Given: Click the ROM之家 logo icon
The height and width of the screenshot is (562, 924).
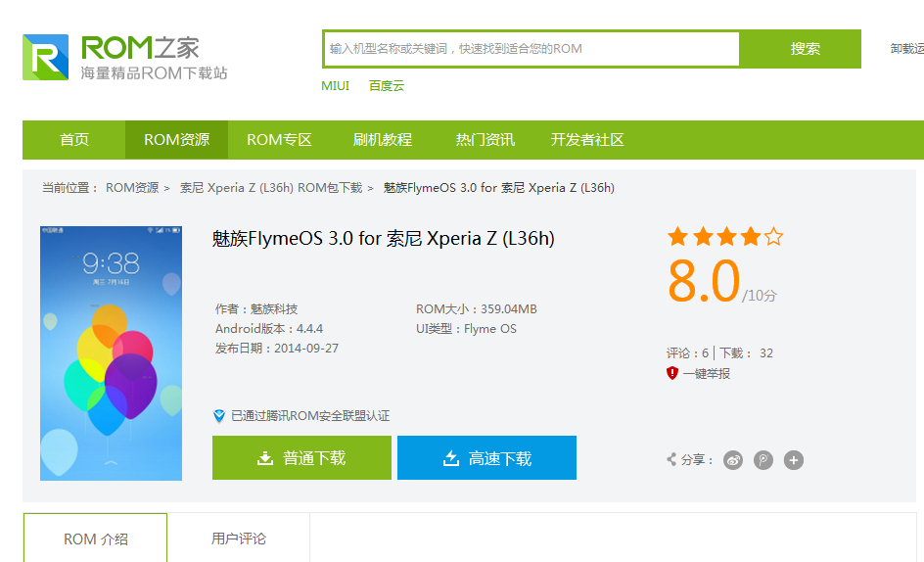Looking at the screenshot, I should point(46,57).
